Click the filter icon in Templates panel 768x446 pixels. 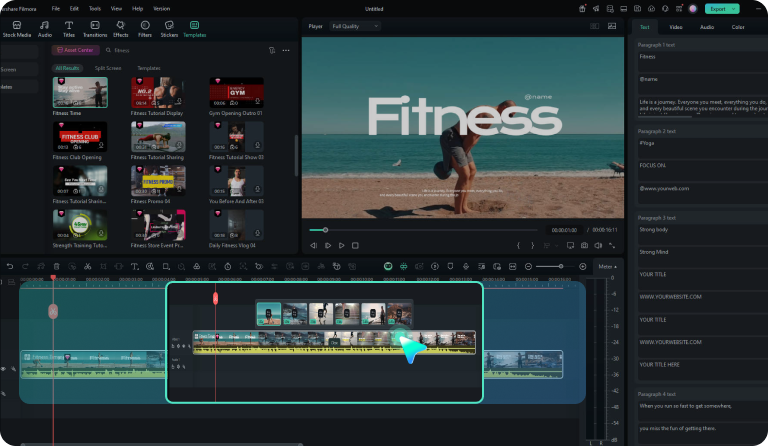[x=272, y=50]
